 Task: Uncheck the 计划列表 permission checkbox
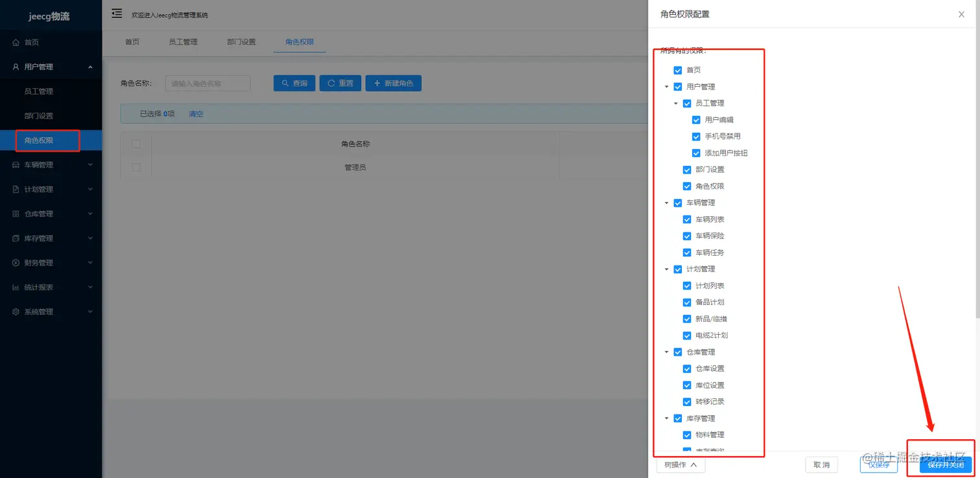(687, 286)
